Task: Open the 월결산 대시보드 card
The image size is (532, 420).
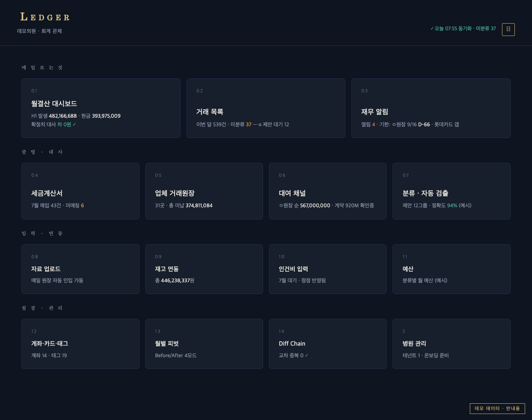Action: pos(101,108)
